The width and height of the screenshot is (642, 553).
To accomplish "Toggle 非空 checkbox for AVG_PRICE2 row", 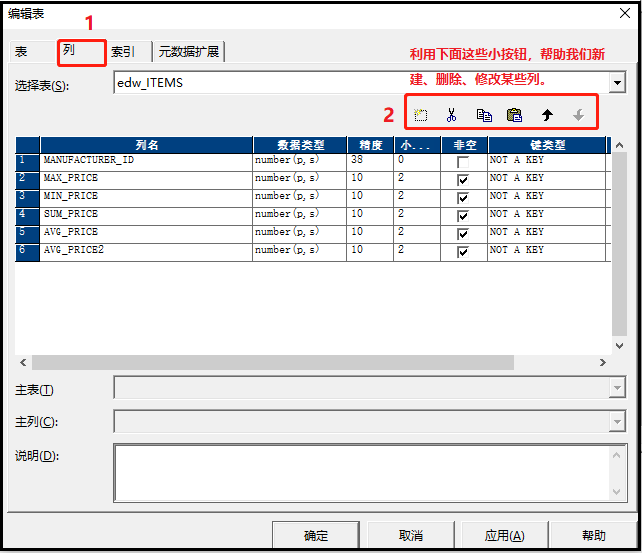I will coord(463,253).
